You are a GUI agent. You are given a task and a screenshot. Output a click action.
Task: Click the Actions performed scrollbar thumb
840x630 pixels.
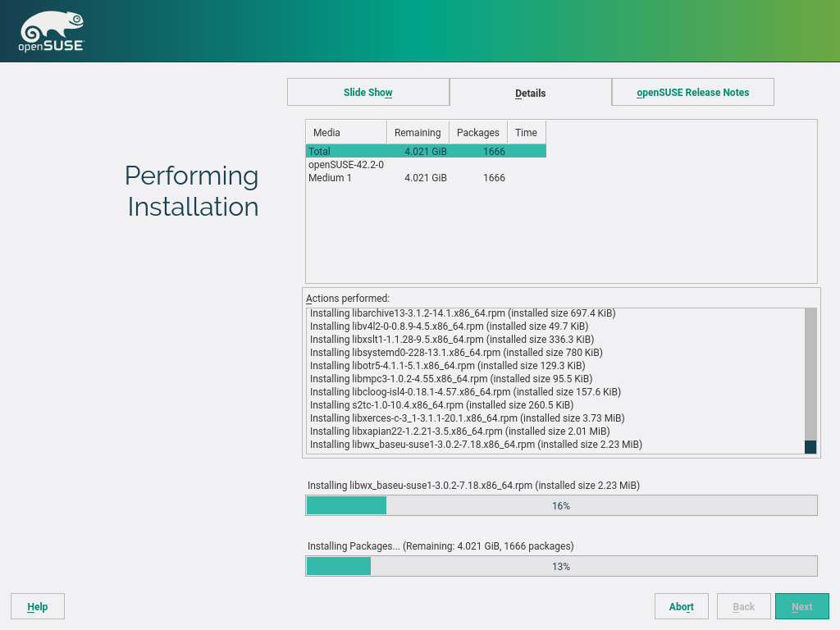click(810, 447)
